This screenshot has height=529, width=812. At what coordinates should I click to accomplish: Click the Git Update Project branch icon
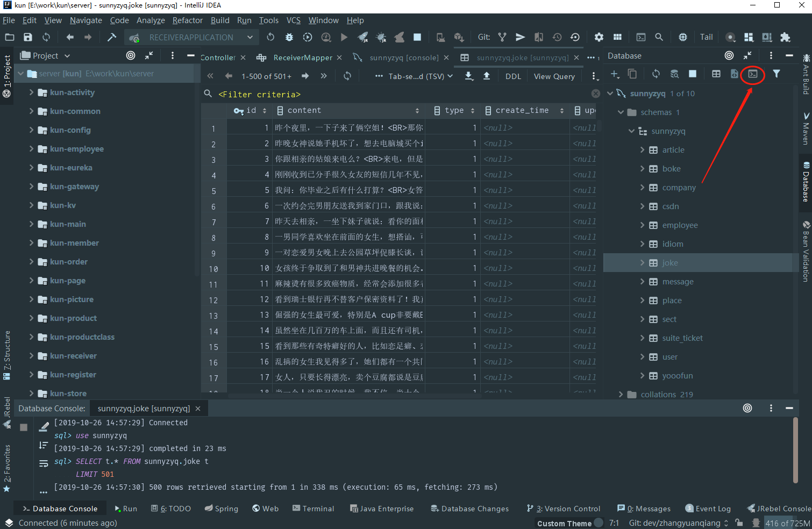[502, 37]
